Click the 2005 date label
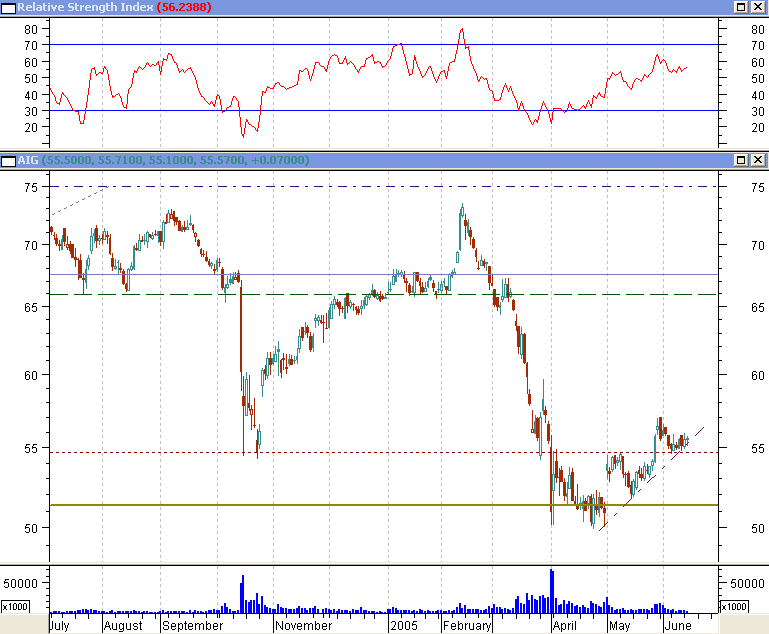 pyautogui.click(x=404, y=626)
